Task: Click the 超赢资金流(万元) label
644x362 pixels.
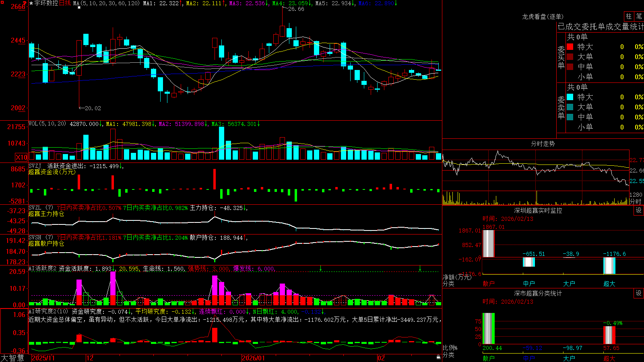Action: tap(52, 172)
